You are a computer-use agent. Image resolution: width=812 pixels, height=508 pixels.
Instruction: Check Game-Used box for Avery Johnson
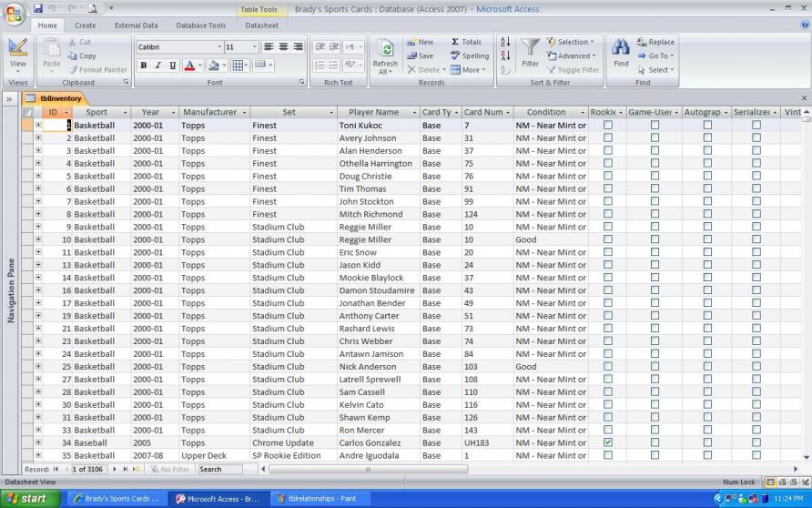[655, 137]
